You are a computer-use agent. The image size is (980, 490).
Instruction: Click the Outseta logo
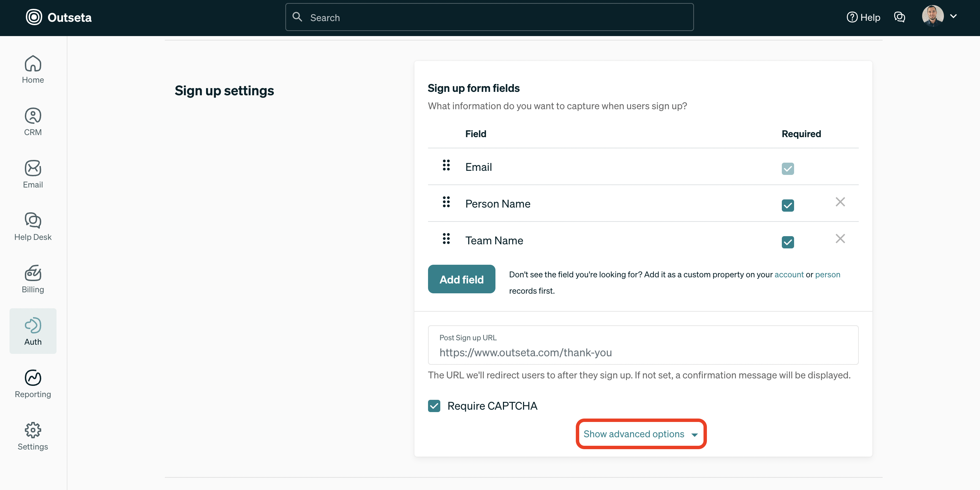pyautogui.click(x=59, y=17)
